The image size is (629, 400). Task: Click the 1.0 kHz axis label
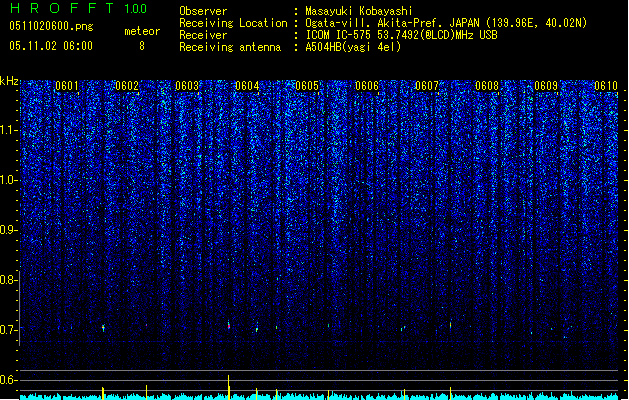point(8,180)
